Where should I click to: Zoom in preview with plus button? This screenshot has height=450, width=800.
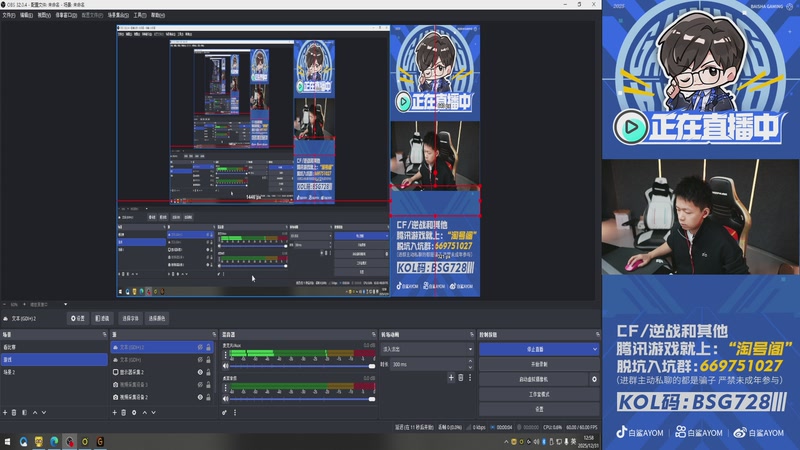click(x=24, y=305)
